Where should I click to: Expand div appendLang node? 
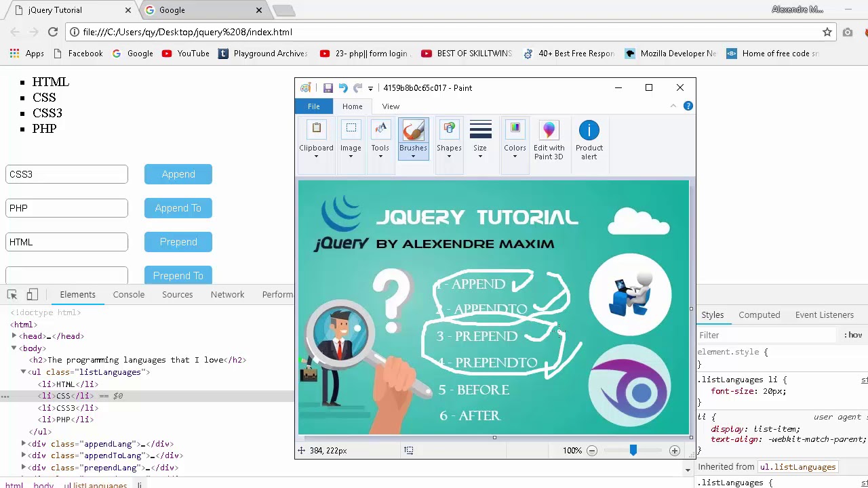coord(24,444)
